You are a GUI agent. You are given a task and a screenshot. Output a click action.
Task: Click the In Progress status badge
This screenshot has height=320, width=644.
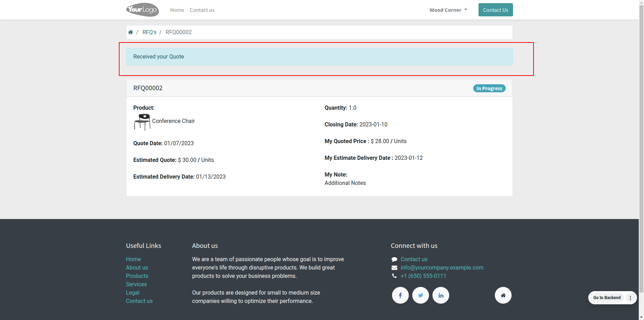click(489, 88)
